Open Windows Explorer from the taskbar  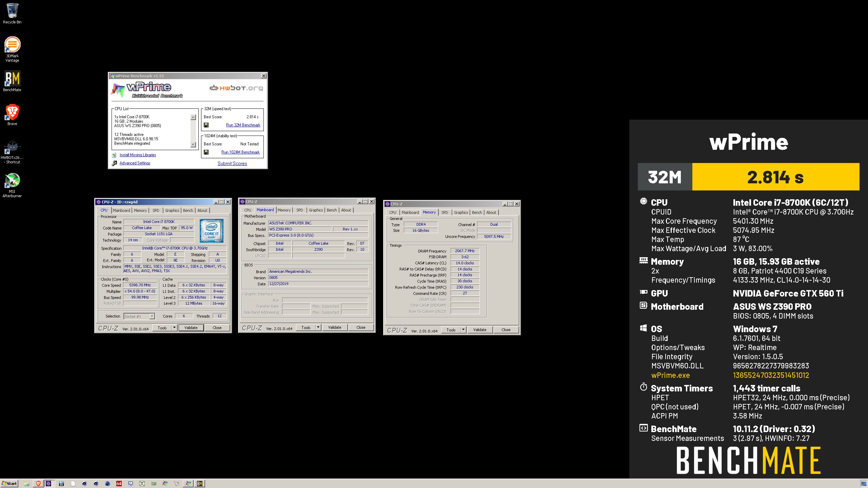point(27,484)
